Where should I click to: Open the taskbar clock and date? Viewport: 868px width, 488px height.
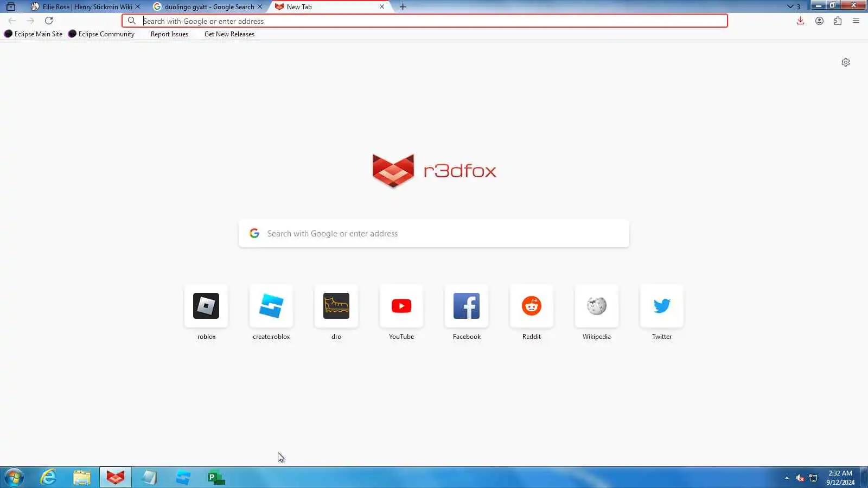[840, 478]
